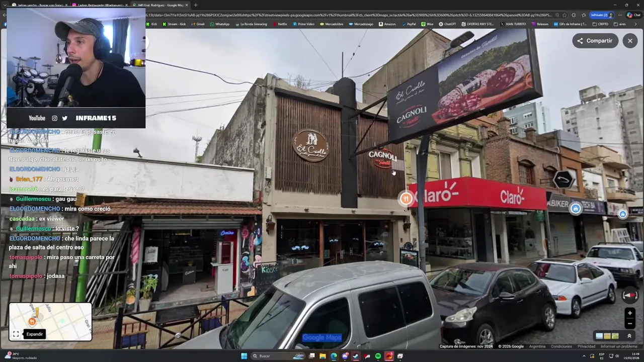Open the Releases bookmark
Image resolution: width=644 pixels, height=362 pixels.
539,24
